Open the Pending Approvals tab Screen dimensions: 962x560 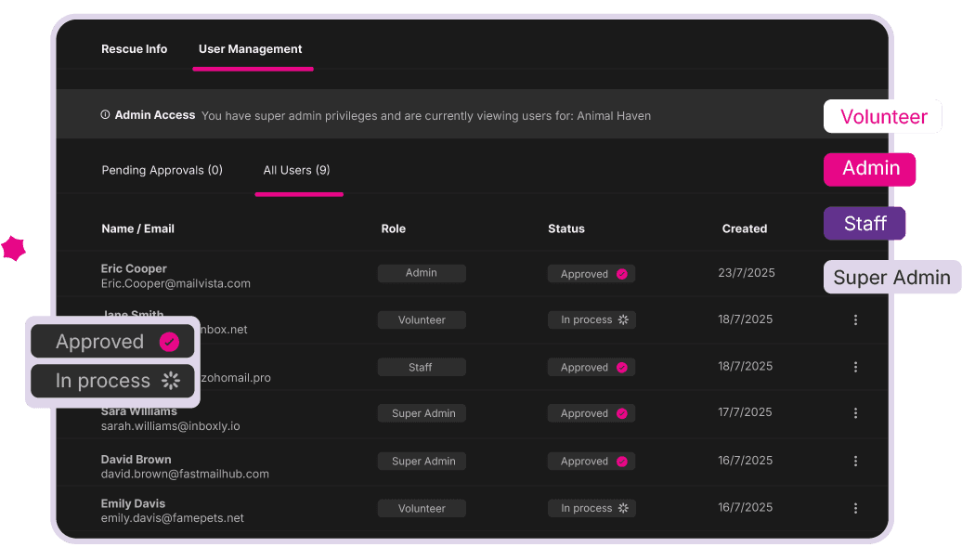(162, 170)
